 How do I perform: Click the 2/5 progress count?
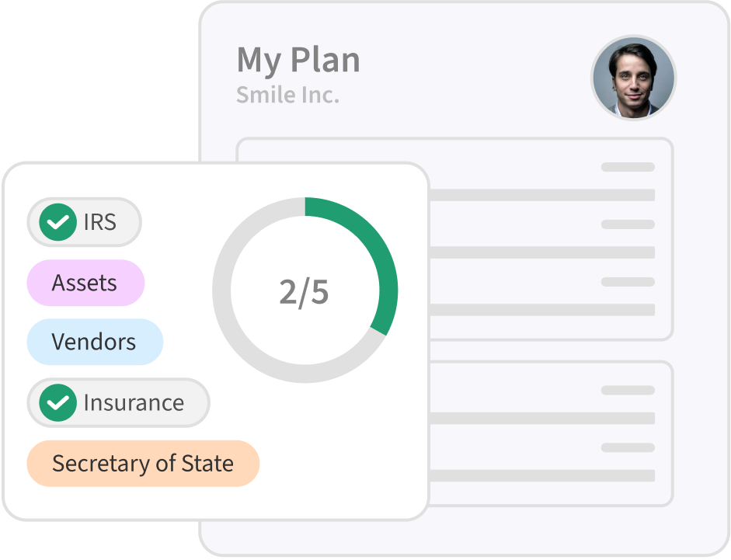pos(304,291)
